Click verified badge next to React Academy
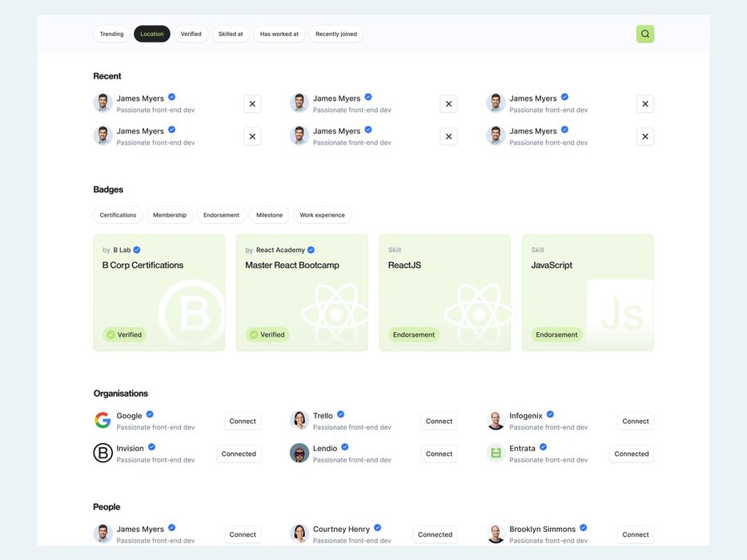Image resolution: width=747 pixels, height=560 pixels. (x=311, y=250)
